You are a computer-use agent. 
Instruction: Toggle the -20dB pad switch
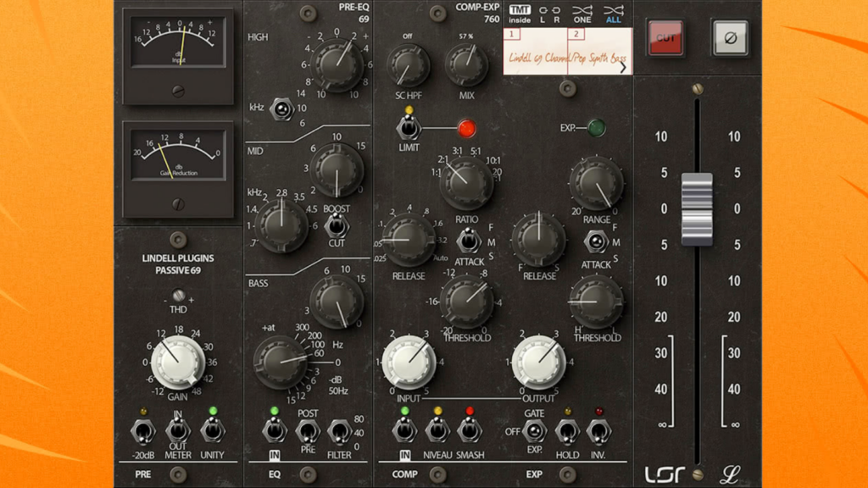tap(142, 431)
